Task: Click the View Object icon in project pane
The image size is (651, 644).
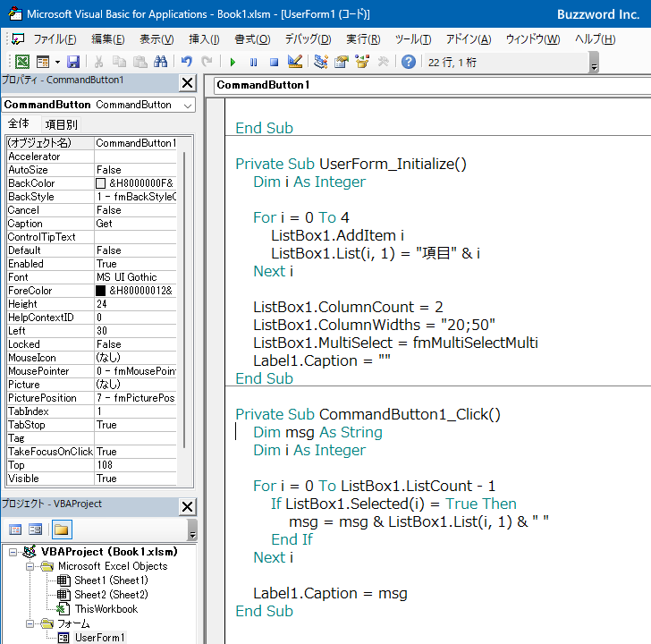Action: click(x=35, y=530)
